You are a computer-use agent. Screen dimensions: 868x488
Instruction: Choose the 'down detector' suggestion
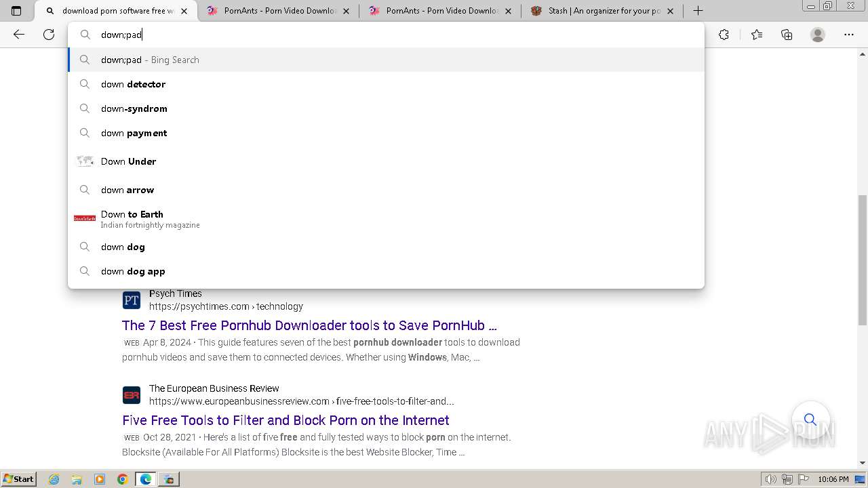coord(386,84)
